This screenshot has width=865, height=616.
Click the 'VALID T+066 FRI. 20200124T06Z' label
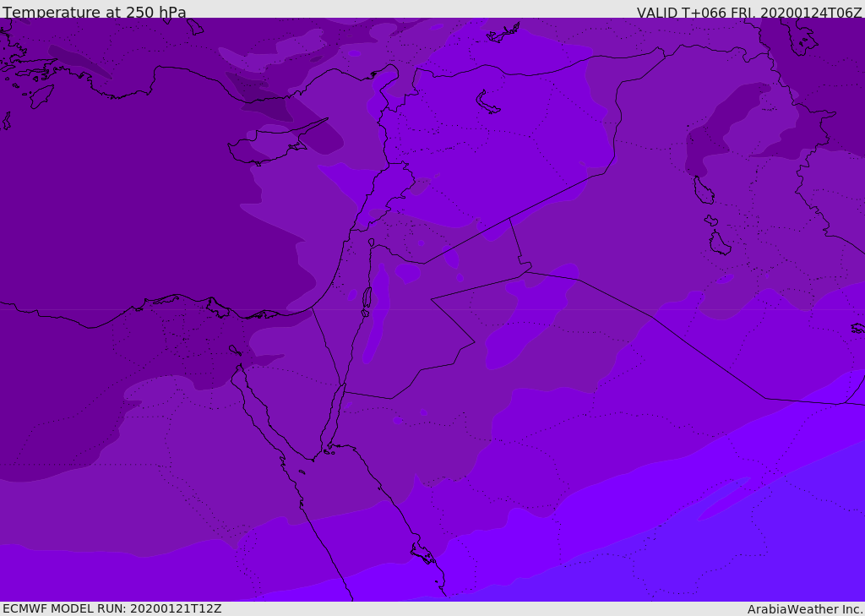pos(749,12)
